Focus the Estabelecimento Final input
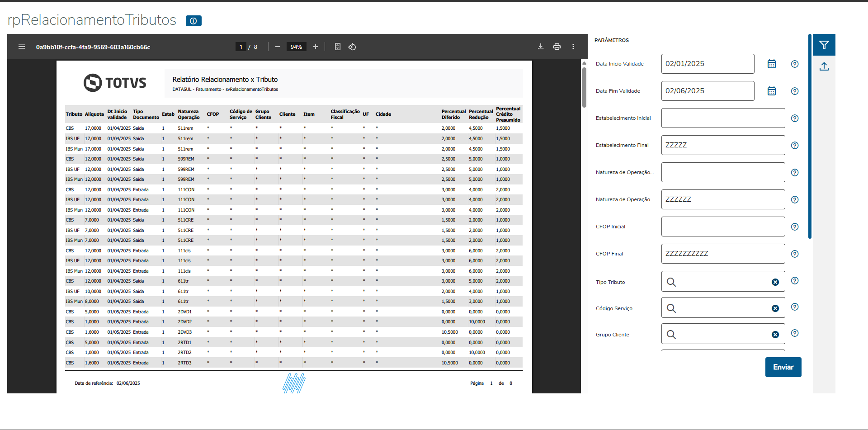This screenshot has width=868, height=430. (723, 145)
